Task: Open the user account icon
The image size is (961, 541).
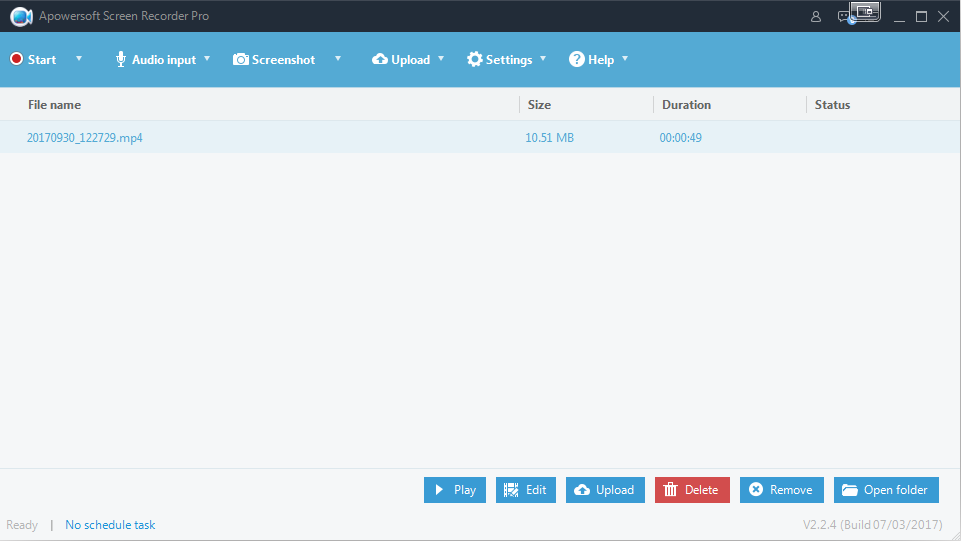Action: [816, 17]
